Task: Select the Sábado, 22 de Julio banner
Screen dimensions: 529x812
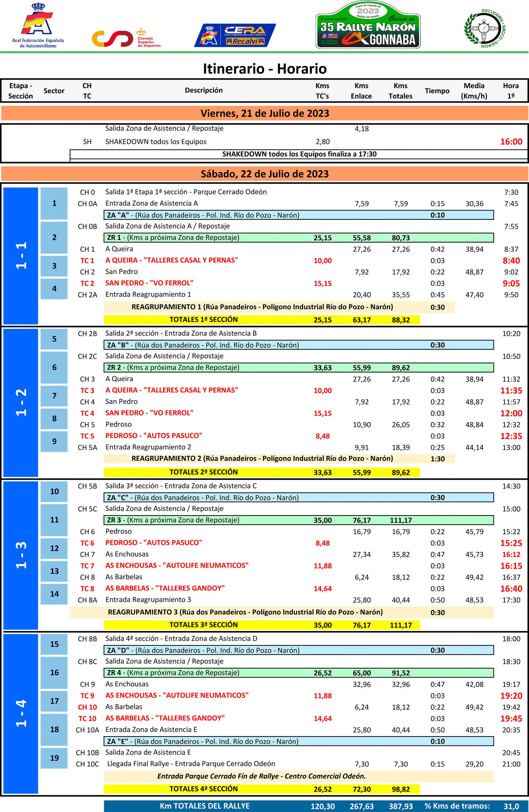Action: [265, 174]
